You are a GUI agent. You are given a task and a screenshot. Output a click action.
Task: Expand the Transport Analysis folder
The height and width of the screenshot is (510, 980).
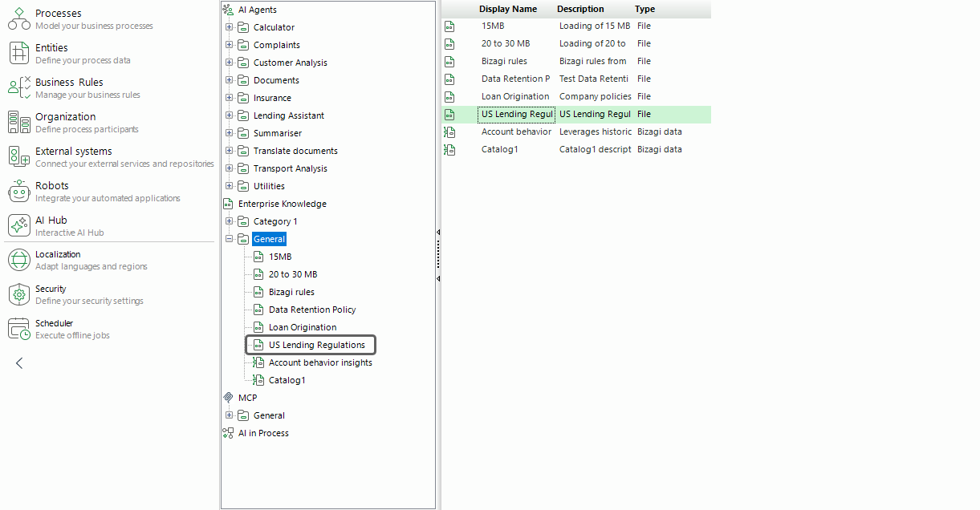229,168
